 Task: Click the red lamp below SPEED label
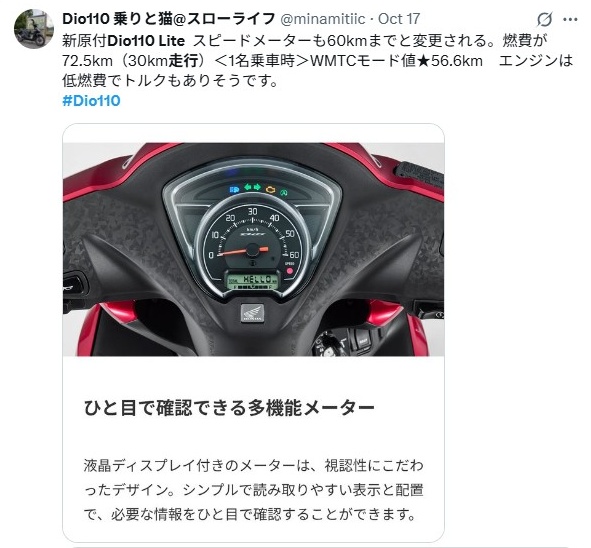[x=289, y=271]
